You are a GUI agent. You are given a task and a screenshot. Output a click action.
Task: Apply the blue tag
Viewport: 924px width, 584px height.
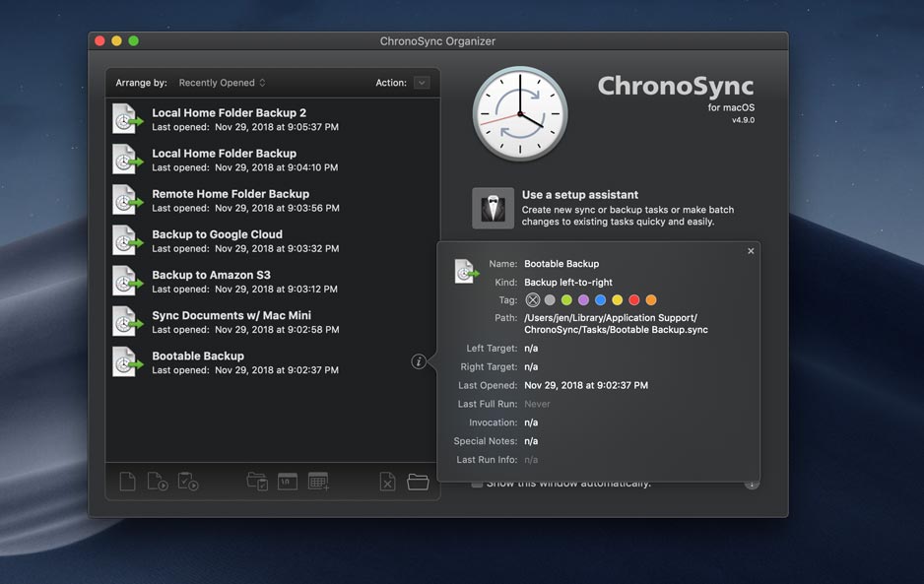click(601, 300)
